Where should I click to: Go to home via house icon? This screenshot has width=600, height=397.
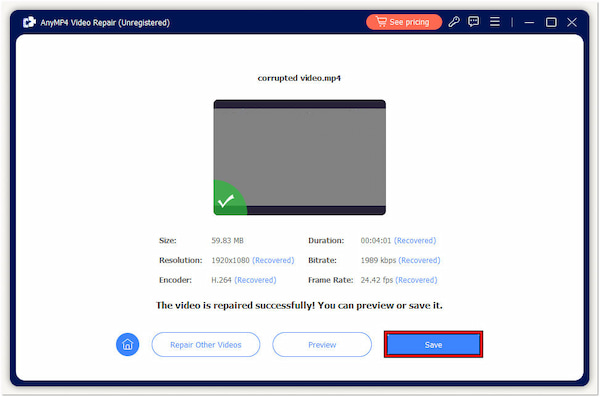click(127, 345)
